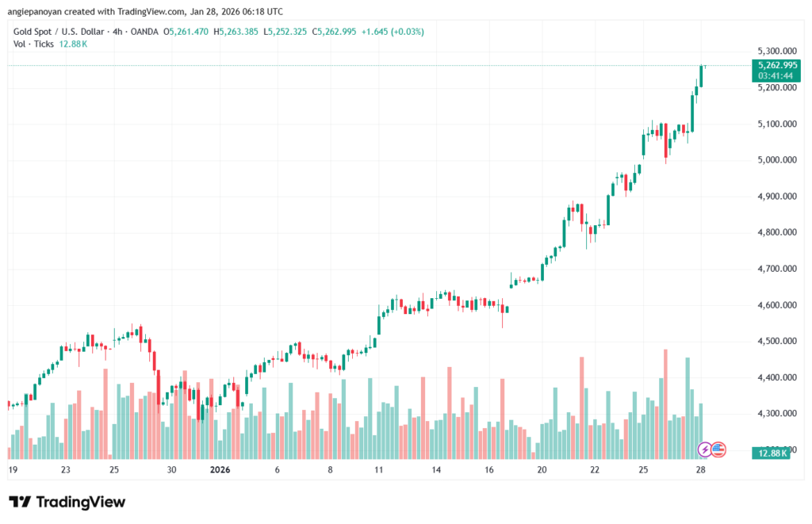Click the +1.645 (+0.03%) change value
The width and height of the screenshot is (812, 524).
click(393, 32)
